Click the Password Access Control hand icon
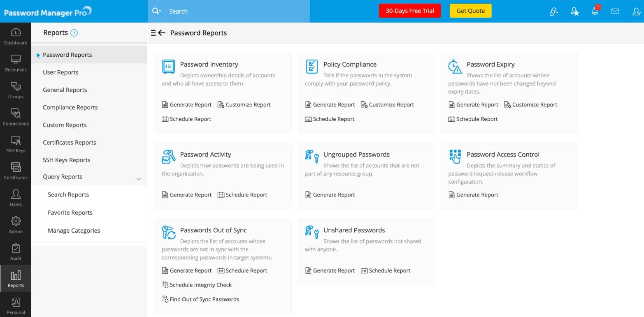 pos(455,157)
